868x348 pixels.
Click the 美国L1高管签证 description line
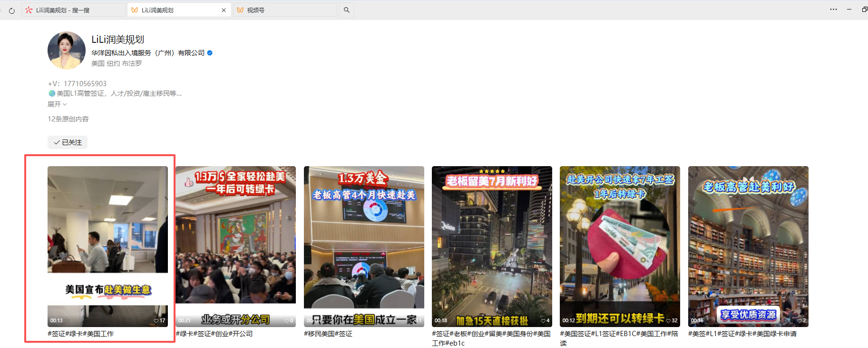(115, 93)
